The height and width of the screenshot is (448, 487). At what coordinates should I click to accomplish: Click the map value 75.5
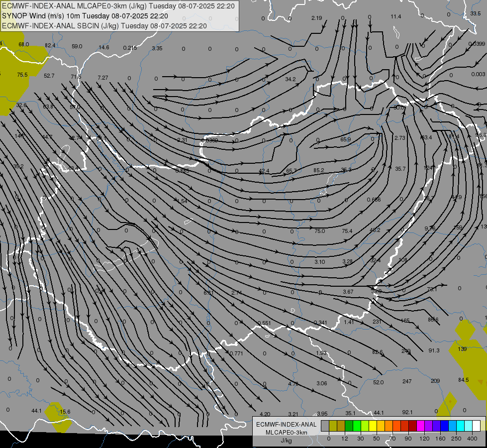(22, 75)
